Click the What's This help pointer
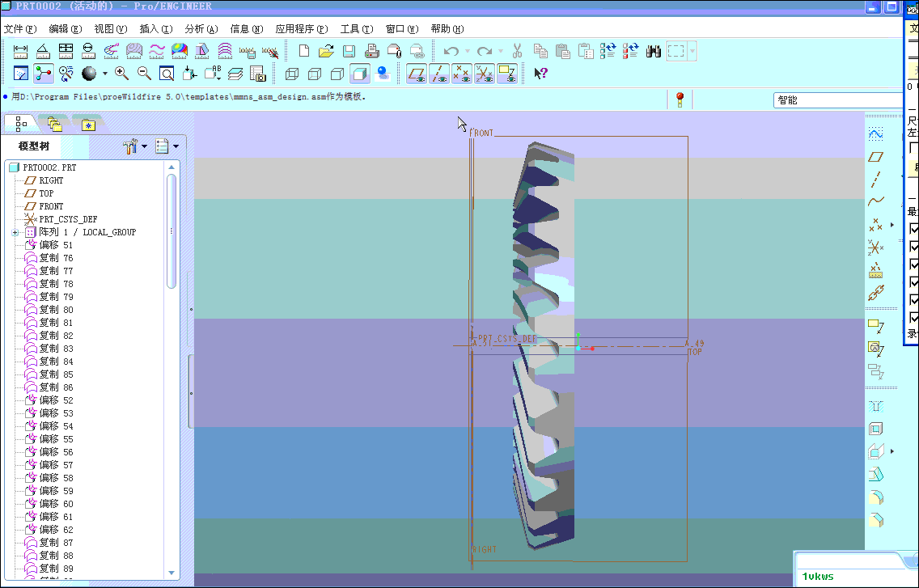The image size is (919, 588). click(540, 74)
